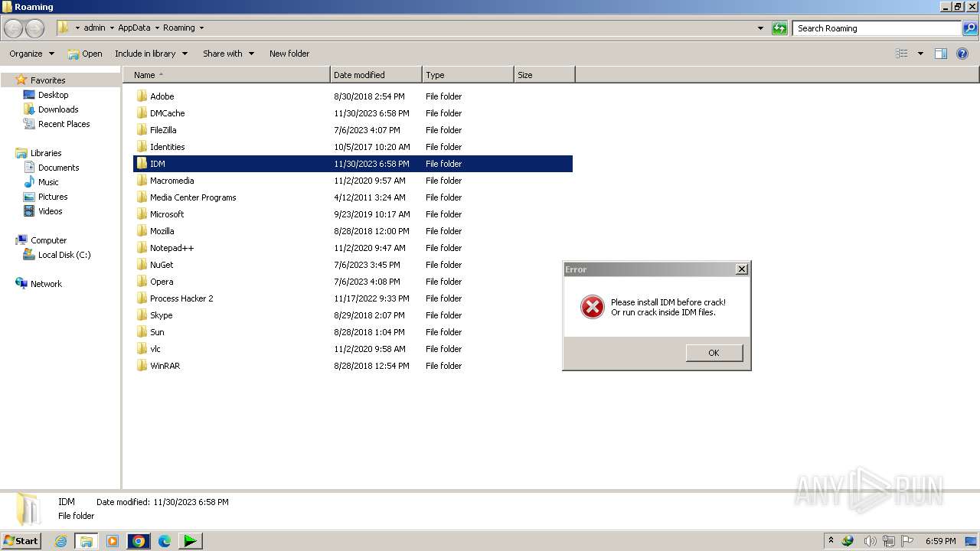Select Process Hacker 2 folder
Screen dimensions: 980x551
pos(352,298)
